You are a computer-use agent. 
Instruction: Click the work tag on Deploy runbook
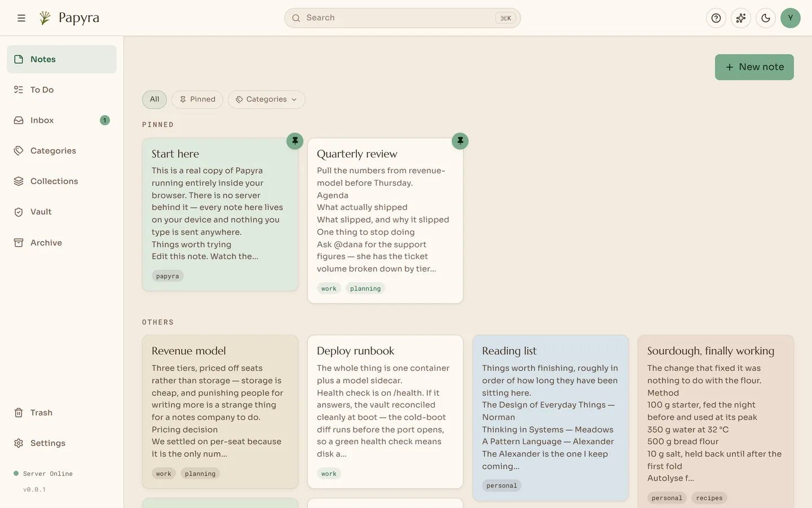(x=329, y=474)
